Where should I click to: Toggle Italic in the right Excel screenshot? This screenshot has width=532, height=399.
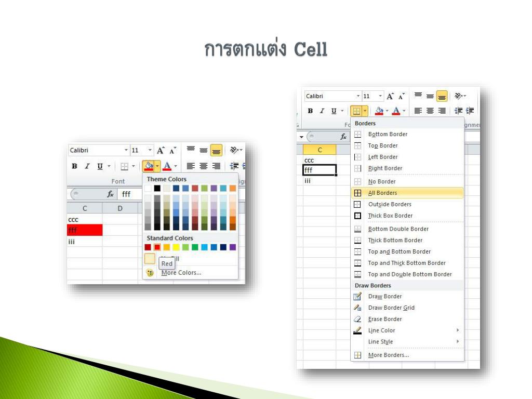[x=322, y=111]
